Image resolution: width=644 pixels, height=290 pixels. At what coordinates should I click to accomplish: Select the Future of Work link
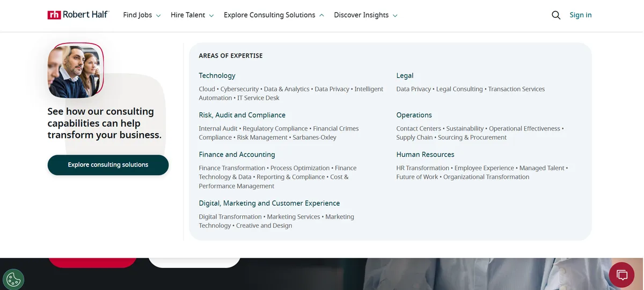pyautogui.click(x=417, y=177)
